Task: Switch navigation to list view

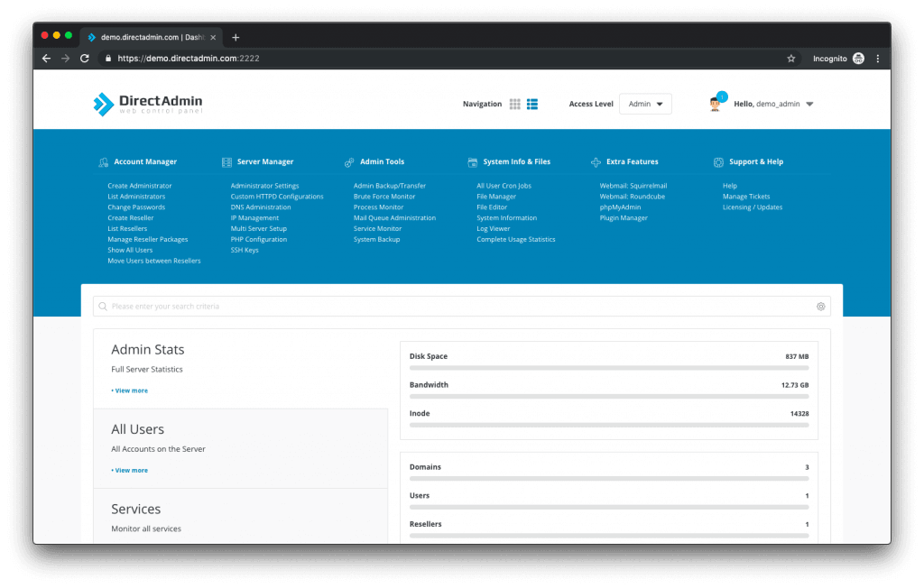Action: click(x=531, y=103)
